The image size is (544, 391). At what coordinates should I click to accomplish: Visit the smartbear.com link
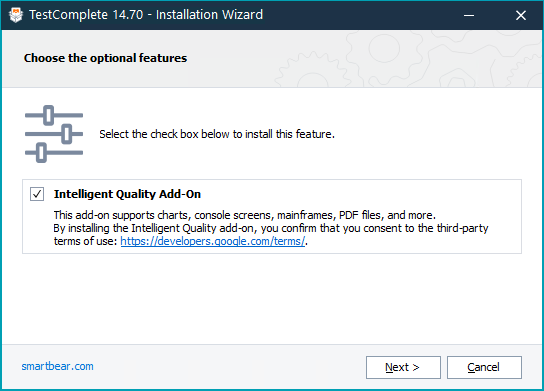[x=58, y=366]
